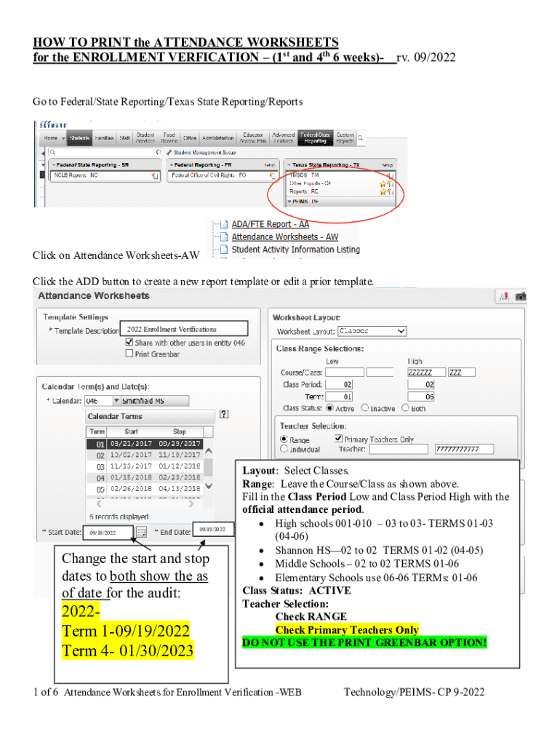Click the search magnifier beside Custom Reports
560x745 pixels.
point(361,137)
